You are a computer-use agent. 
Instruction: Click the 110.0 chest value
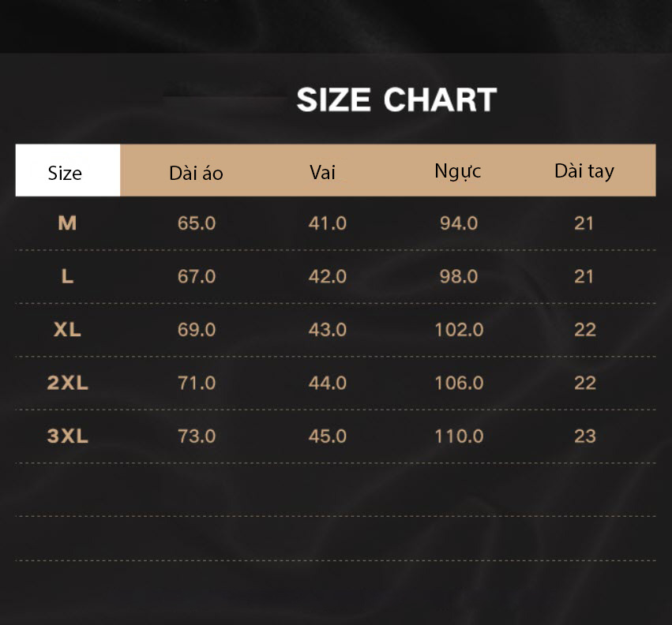tap(459, 436)
